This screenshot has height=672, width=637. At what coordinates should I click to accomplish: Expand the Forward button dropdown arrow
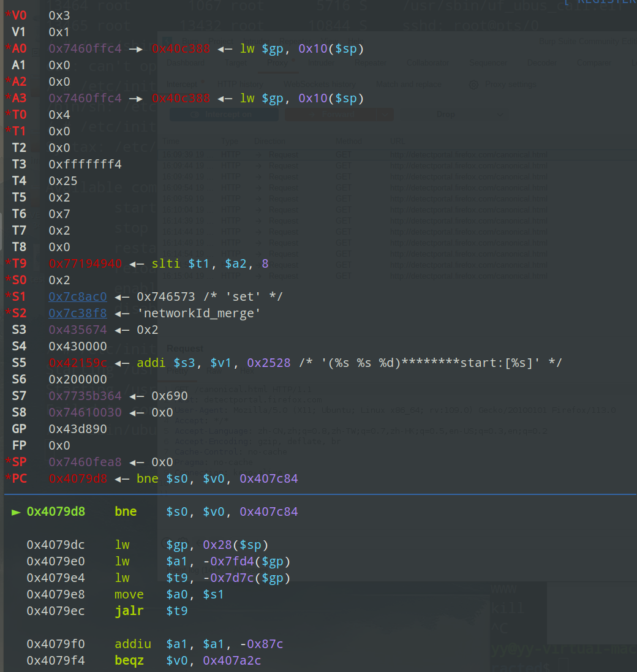(385, 115)
